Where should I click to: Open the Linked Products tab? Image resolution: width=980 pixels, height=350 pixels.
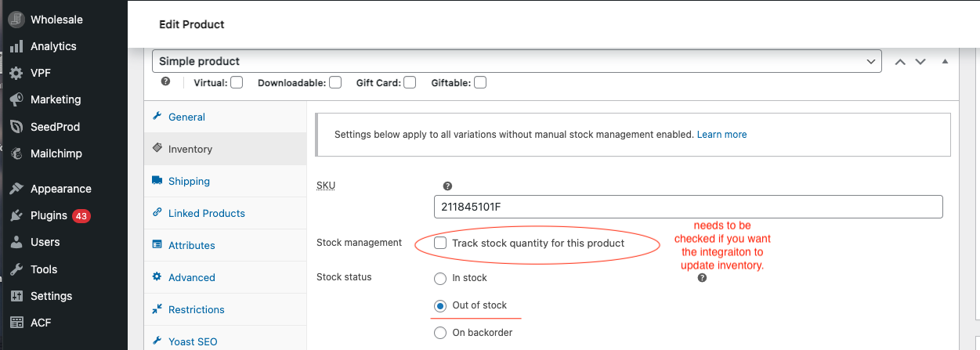click(x=206, y=213)
